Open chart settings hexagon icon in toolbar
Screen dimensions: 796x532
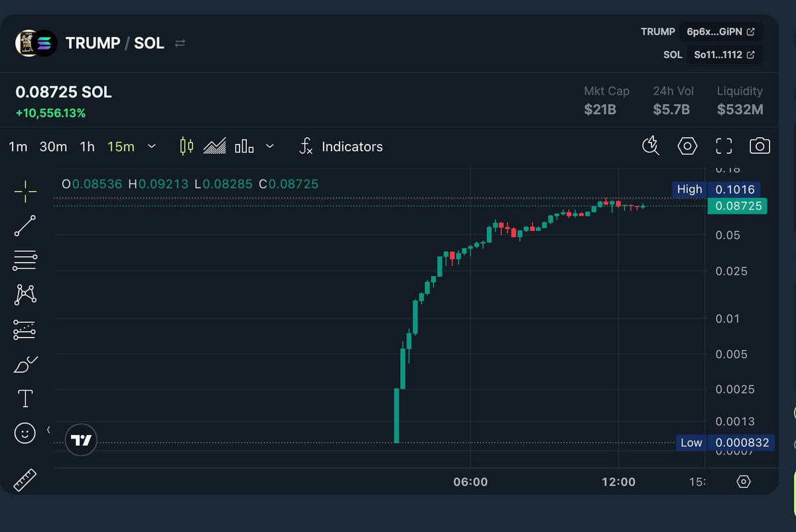[x=687, y=146]
